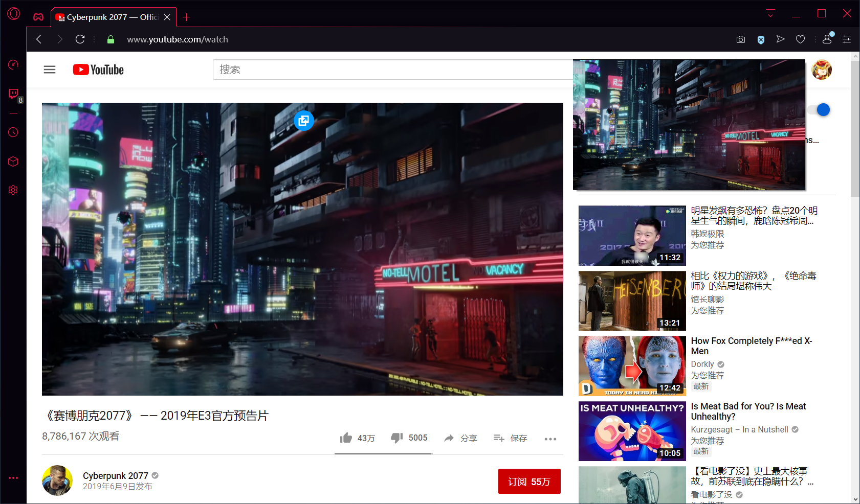Open 'Is Meat Unhealthy' 10:05 thumbnail
The height and width of the screenshot is (504, 860).
(x=632, y=431)
